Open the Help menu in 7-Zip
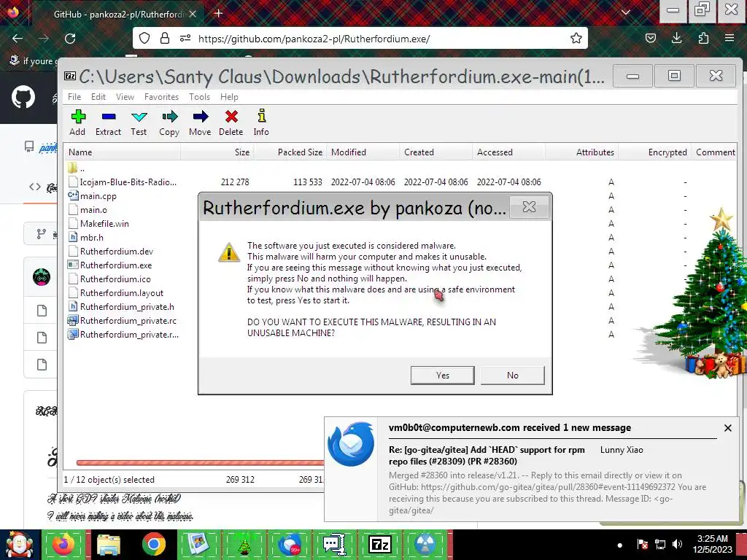 tap(229, 97)
